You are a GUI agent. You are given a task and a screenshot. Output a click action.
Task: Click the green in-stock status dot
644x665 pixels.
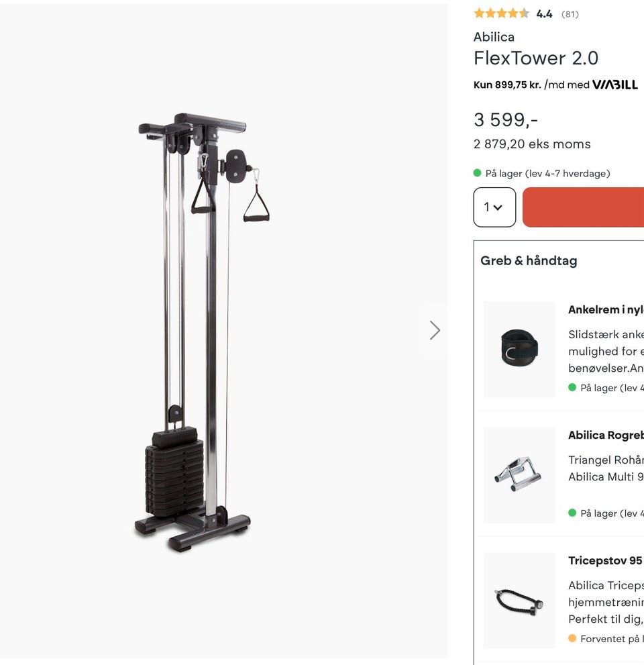coord(478,173)
